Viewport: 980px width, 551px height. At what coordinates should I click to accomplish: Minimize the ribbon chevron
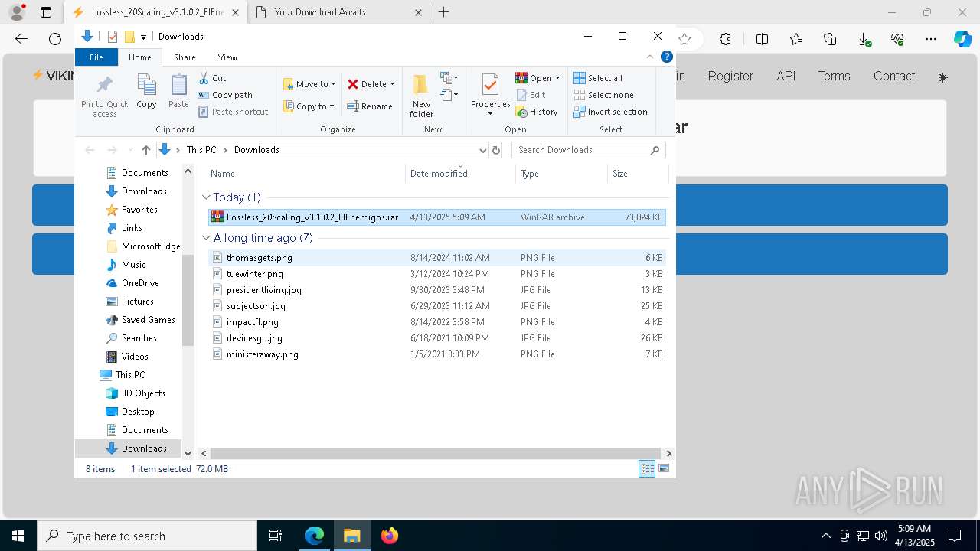(650, 57)
